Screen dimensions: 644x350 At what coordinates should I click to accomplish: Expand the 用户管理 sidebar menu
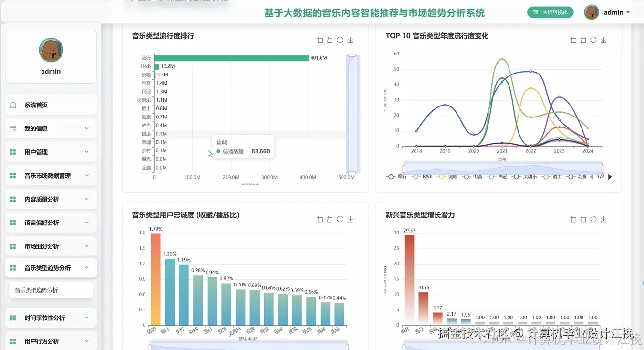click(x=51, y=152)
